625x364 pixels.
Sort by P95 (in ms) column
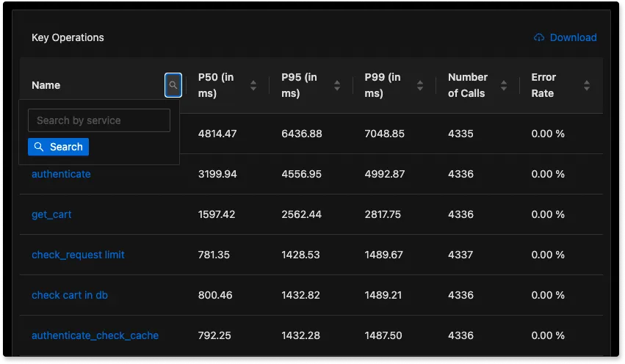pos(337,85)
